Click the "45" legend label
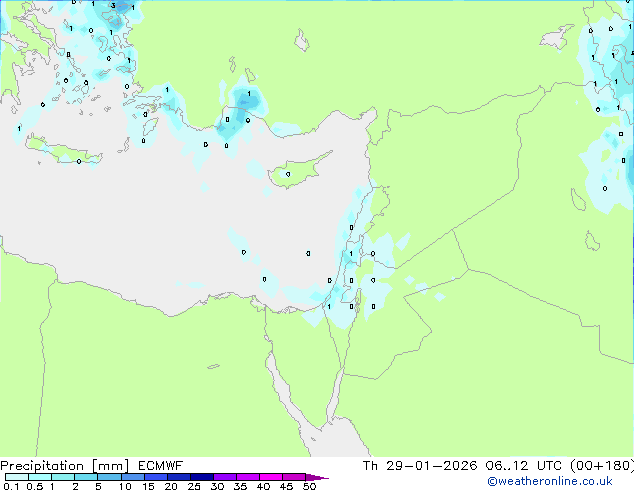Screen dimensions: 634x490 click(286, 486)
